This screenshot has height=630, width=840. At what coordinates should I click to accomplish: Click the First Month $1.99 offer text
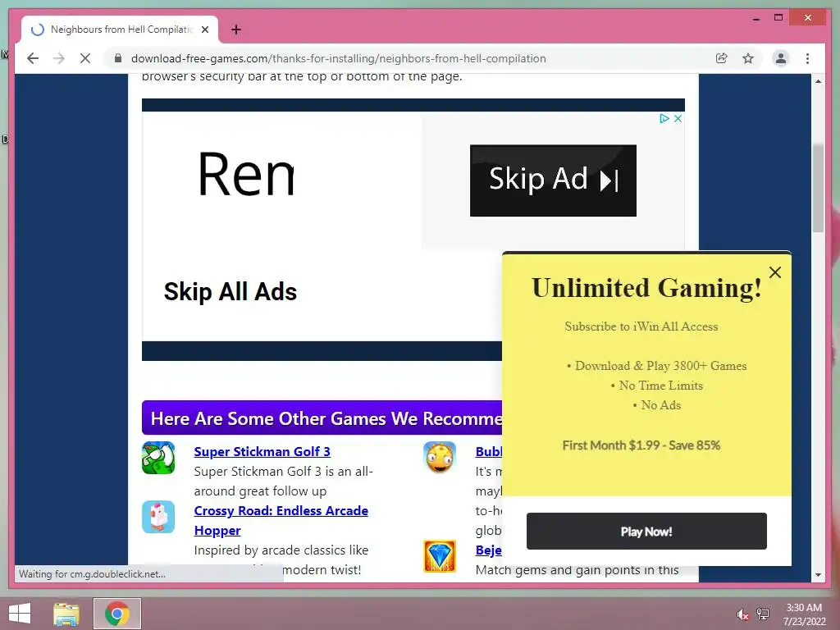tap(641, 445)
